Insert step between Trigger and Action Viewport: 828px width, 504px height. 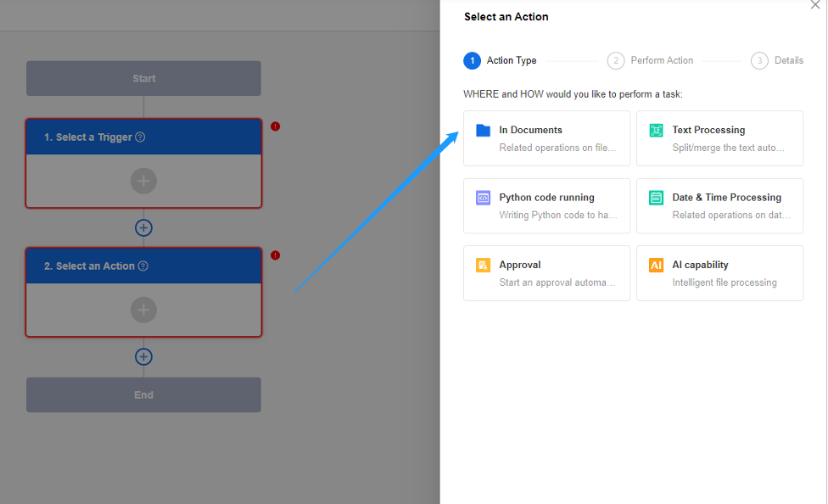pyautogui.click(x=143, y=227)
